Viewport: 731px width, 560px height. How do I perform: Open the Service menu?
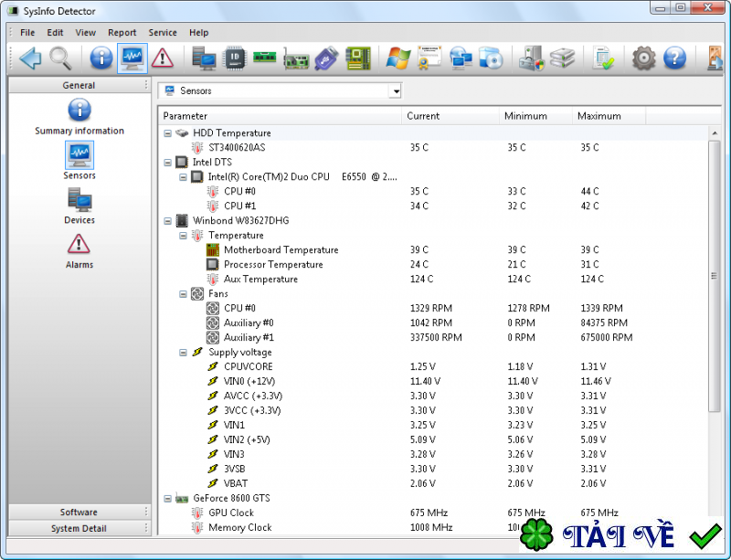(163, 33)
